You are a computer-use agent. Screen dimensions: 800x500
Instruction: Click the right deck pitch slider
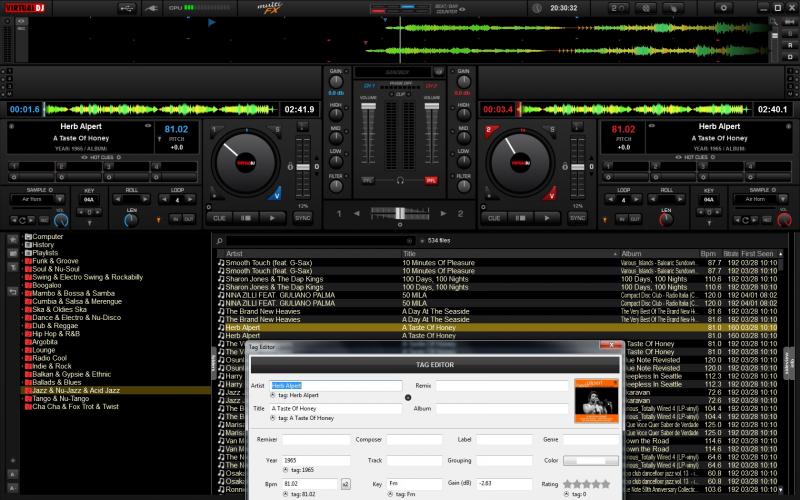pos(578,167)
